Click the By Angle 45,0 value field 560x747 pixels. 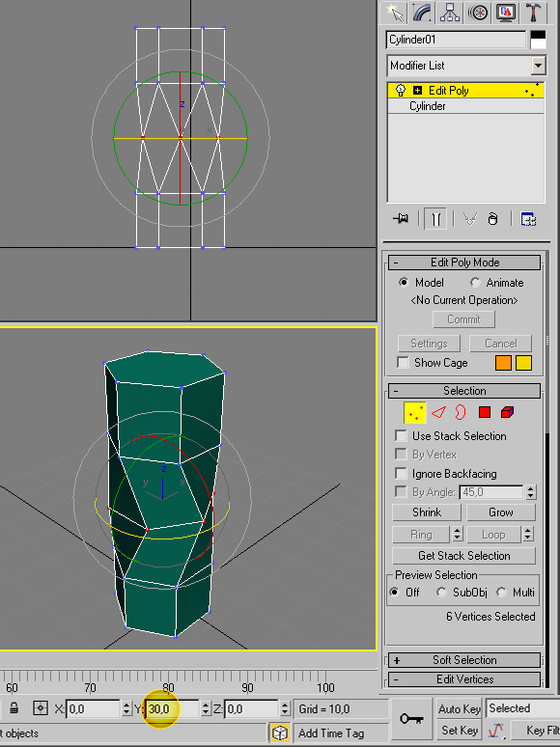click(491, 492)
